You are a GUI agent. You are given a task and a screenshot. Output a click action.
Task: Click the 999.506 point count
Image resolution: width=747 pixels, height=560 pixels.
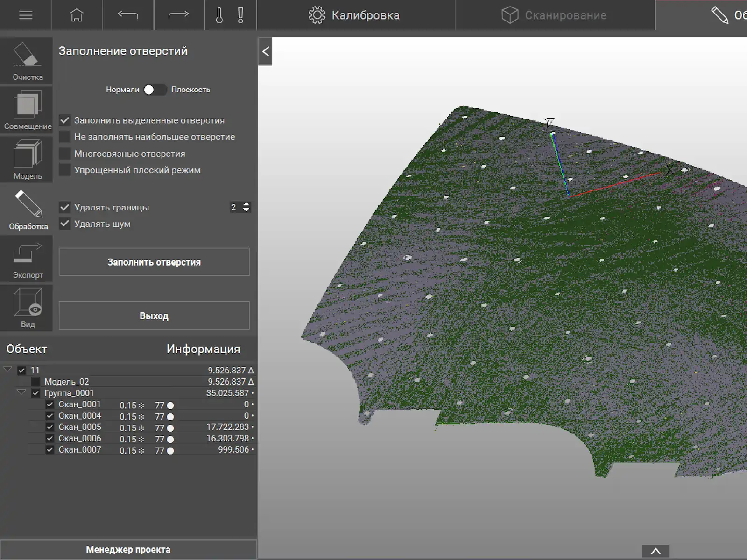[x=233, y=449]
